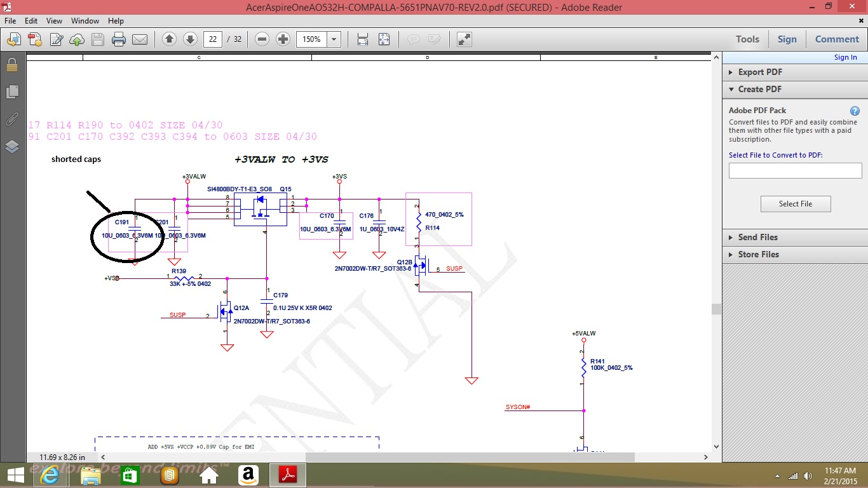Click the page number input field
This screenshot has width=868, height=488.
click(x=213, y=39)
